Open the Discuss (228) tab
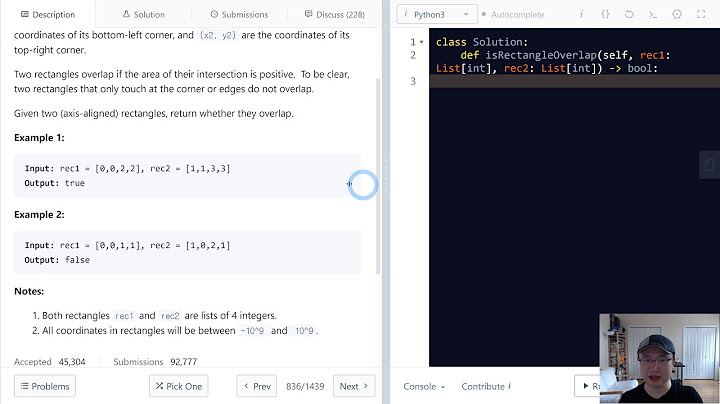This screenshot has height=404, width=720. 335,14
